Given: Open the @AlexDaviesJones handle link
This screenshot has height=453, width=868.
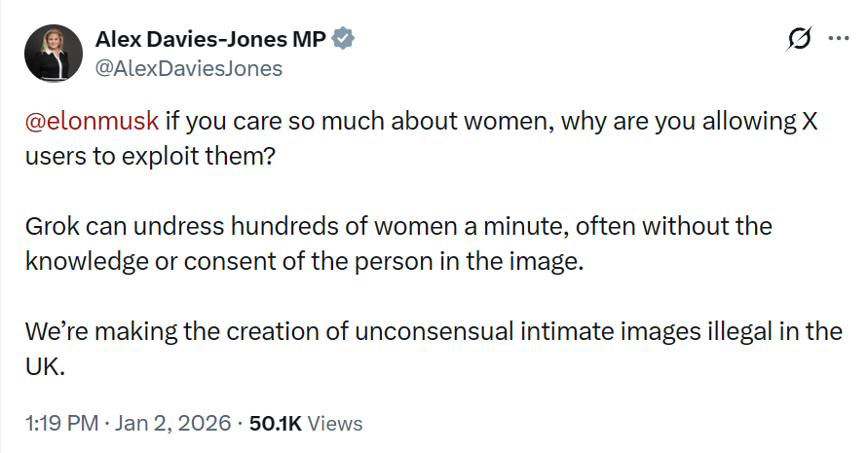Looking at the screenshot, I should point(189,68).
